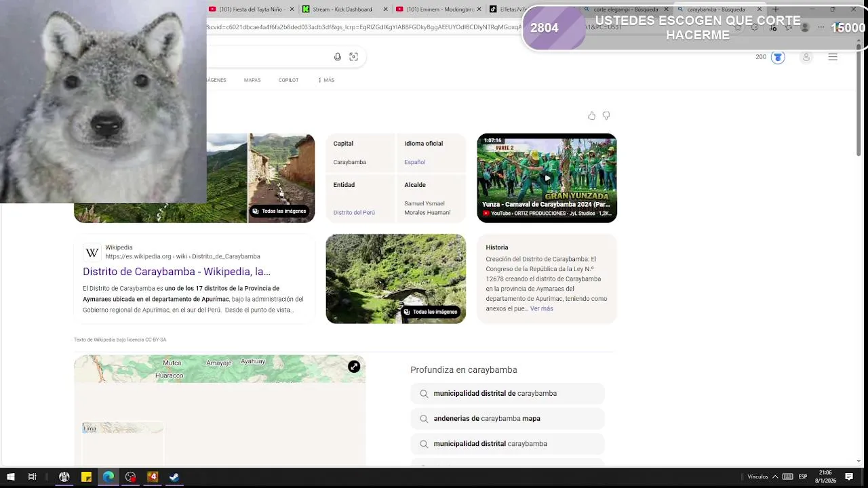This screenshot has width=868, height=488.
Task: Select suggestion municipalidad distrital caraybamba
Action: (x=507, y=443)
